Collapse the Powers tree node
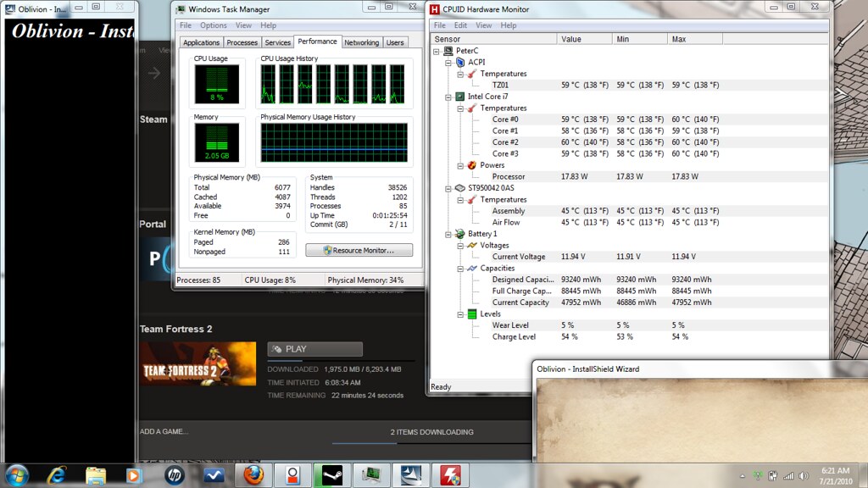Screen dimensions: 868x488 click(x=460, y=165)
